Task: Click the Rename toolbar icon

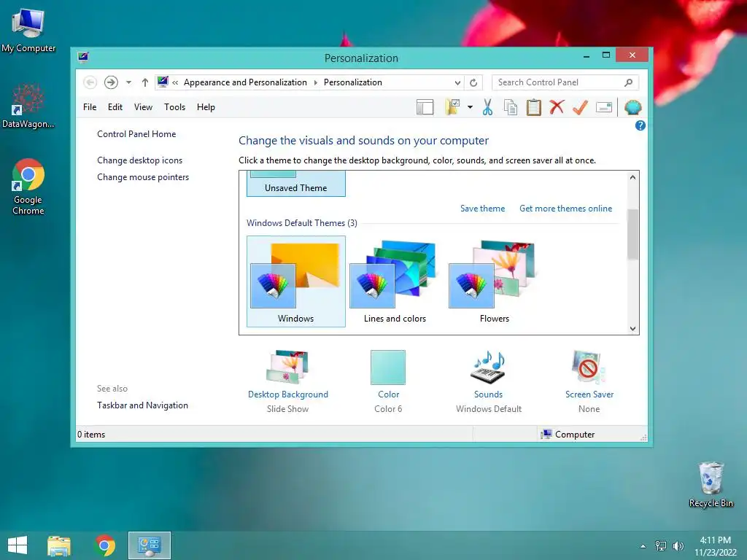Action: 603,107
